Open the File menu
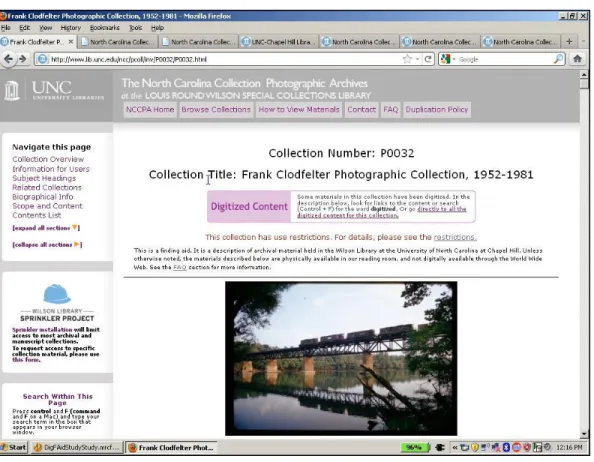 click(5, 28)
